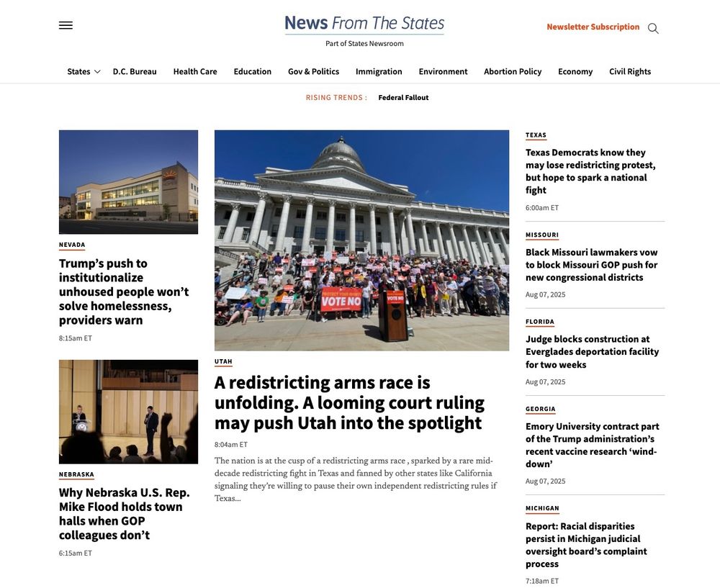Screen dimensions: 720x588
Task: Open Michigan judicial oversight disparities report
Action: coord(586,545)
